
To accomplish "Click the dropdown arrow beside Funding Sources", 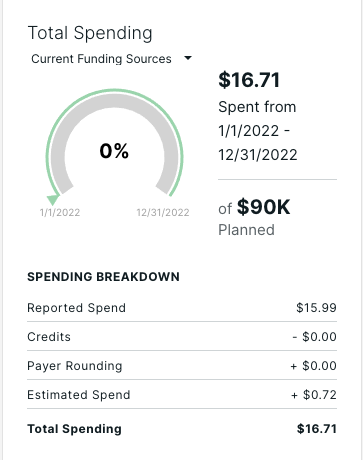I will 188,58.
